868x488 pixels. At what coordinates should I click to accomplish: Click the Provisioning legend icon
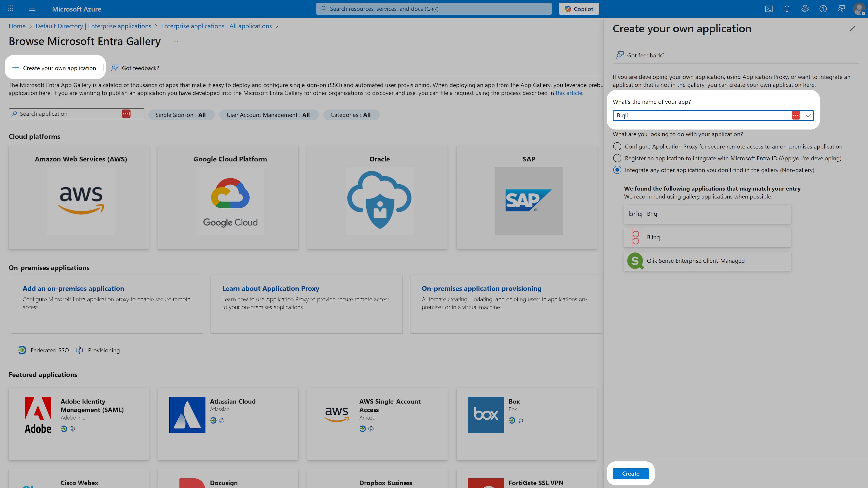point(80,350)
